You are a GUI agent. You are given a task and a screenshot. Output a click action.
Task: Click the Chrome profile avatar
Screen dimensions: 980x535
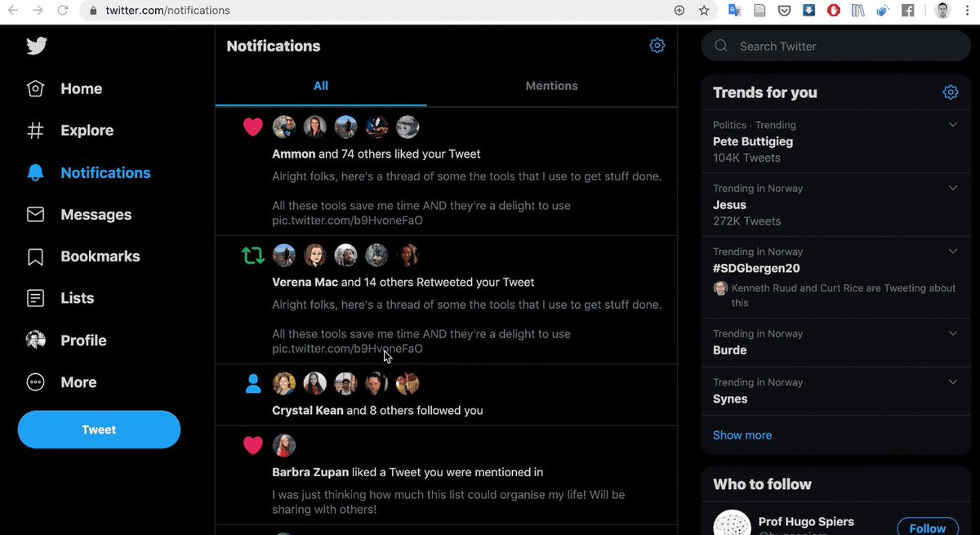tap(942, 11)
